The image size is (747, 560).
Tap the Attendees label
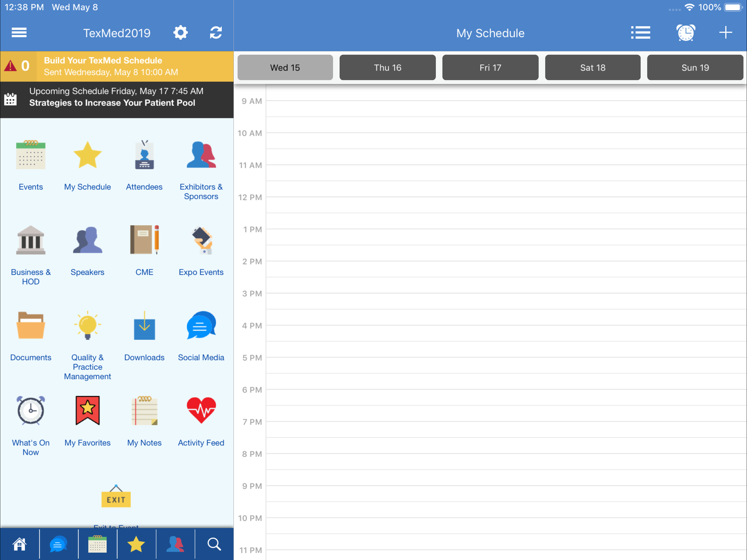click(144, 187)
